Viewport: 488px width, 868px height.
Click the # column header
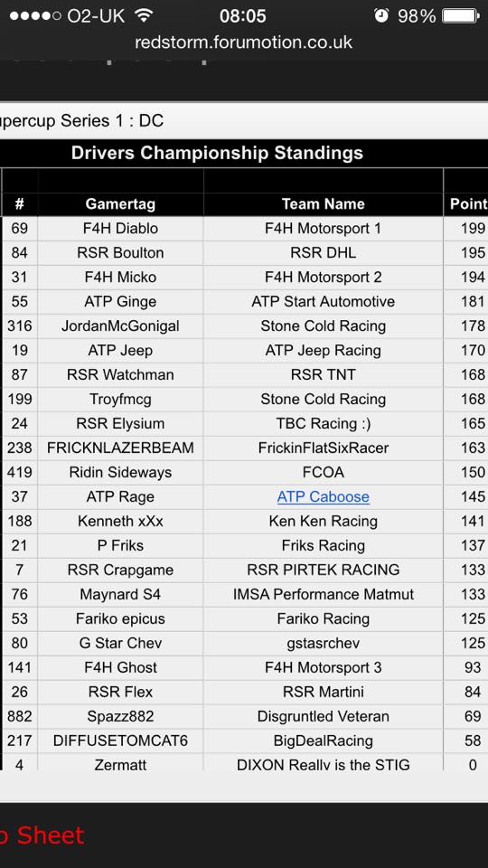pyautogui.click(x=19, y=204)
